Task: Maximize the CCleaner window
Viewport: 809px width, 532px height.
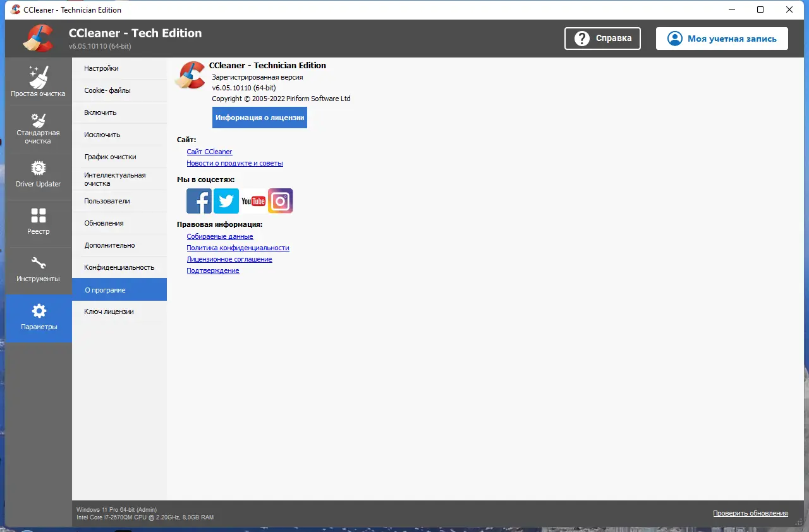Action: point(760,9)
